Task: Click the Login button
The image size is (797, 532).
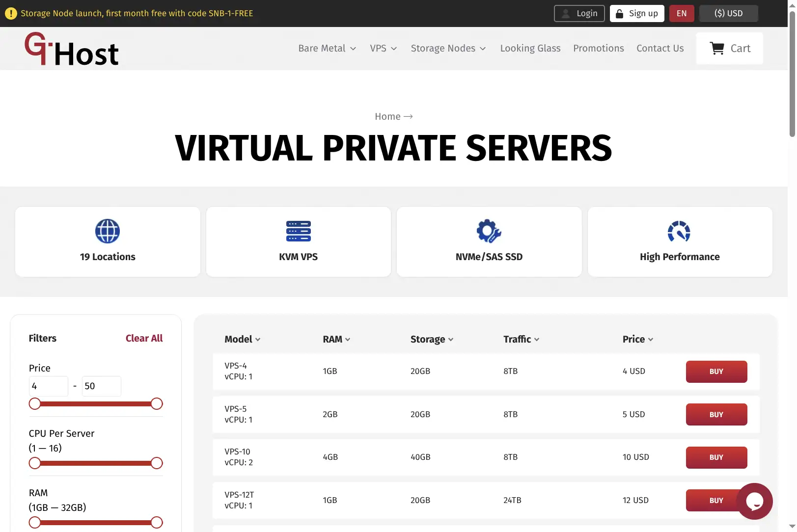Action: [579, 13]
